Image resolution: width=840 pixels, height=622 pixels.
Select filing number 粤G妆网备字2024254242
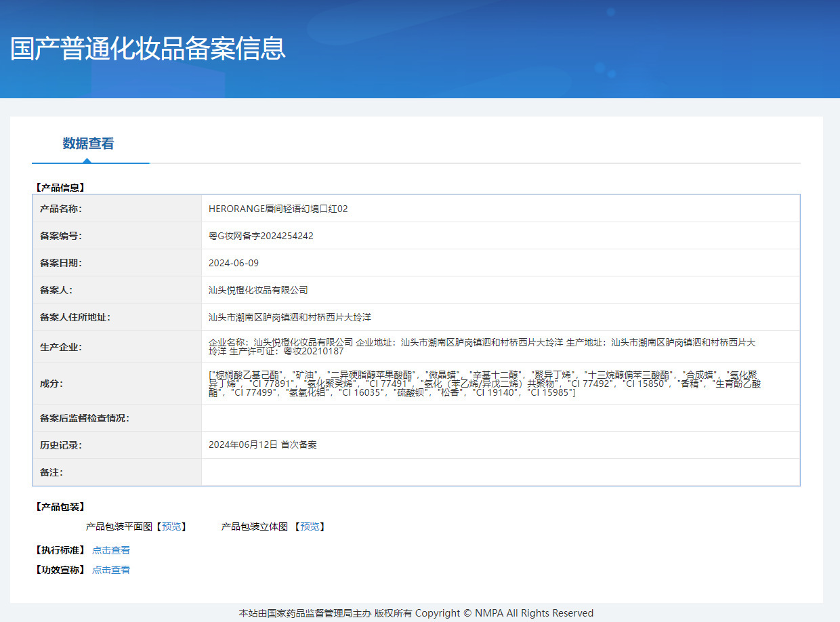[261, 236]
